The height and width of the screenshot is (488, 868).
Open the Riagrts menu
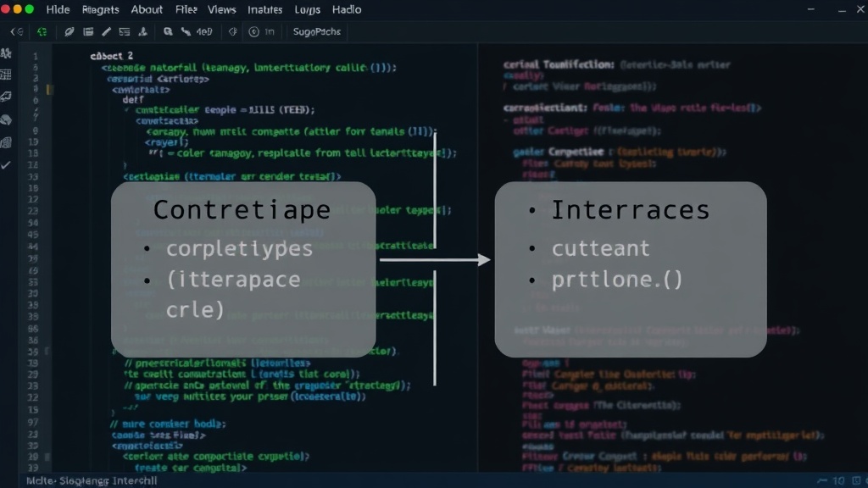click(x=100, y=9)
